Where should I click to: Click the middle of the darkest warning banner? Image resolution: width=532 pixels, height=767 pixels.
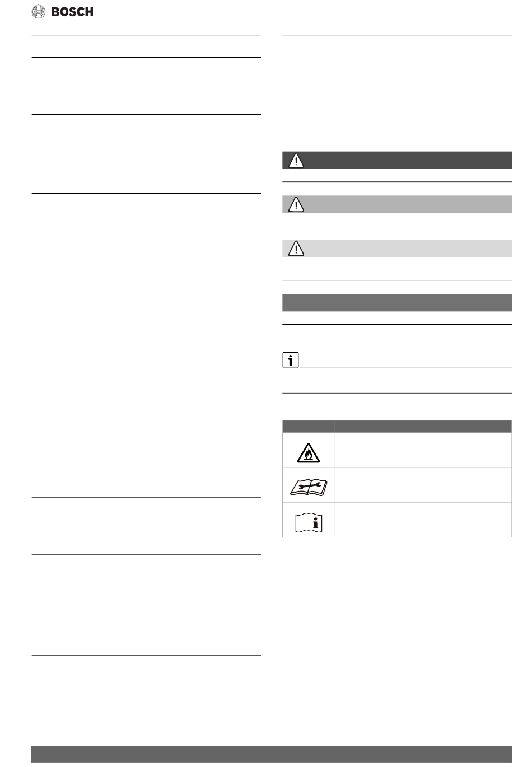396,161
